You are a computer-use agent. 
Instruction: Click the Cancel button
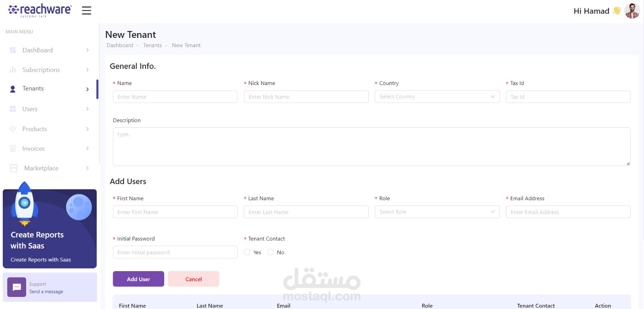click(194, 279)
